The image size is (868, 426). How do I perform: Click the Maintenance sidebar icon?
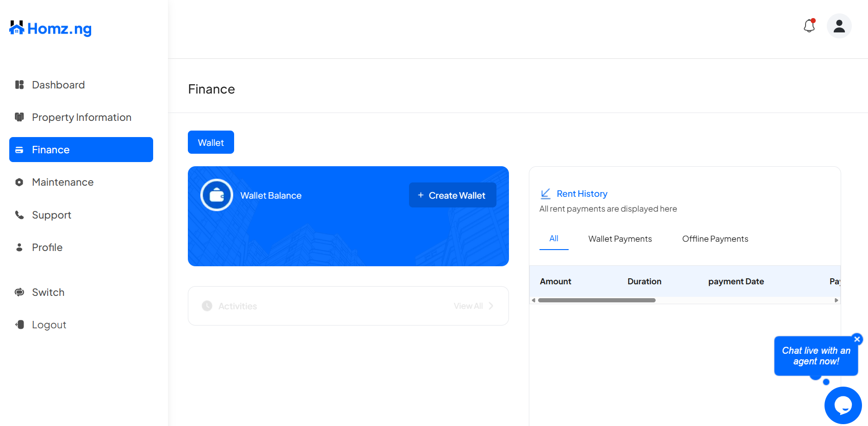point(19,182)
